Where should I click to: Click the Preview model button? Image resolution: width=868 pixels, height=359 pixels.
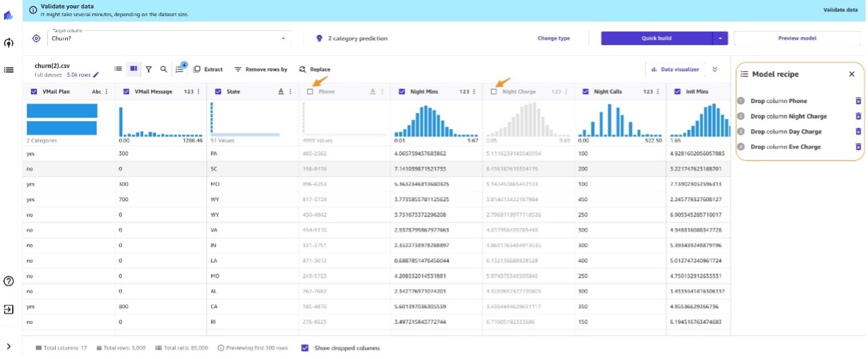[797, 38]
